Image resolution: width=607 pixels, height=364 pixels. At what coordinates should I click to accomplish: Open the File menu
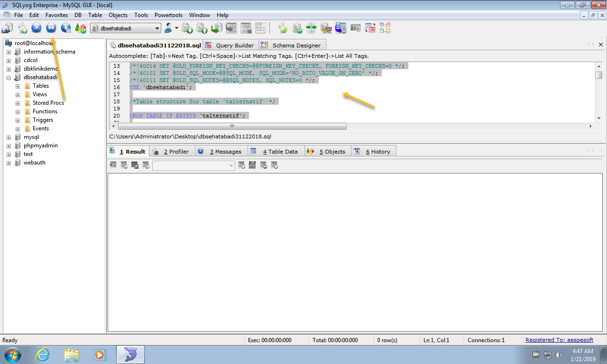(18, 15)
